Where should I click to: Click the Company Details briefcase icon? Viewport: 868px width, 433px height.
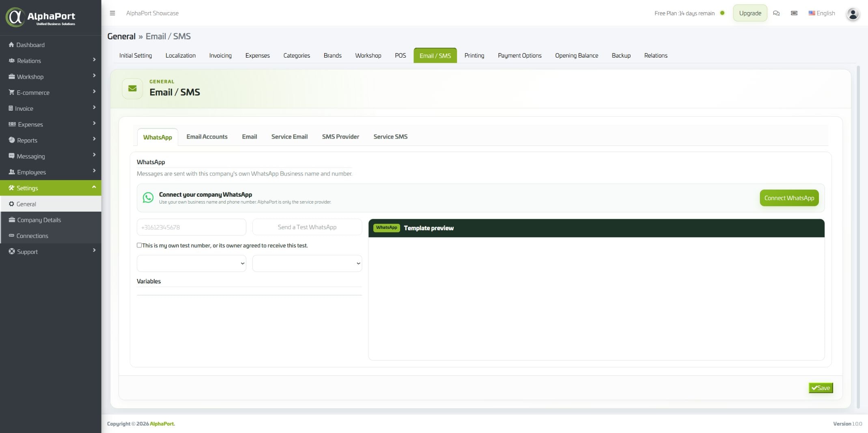click(12, 220)
